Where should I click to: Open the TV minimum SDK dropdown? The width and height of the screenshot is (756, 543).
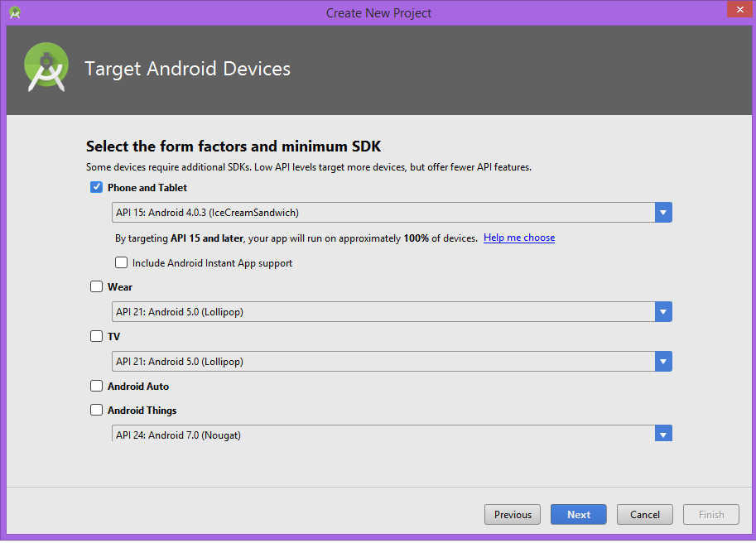(x=662, y=361)
